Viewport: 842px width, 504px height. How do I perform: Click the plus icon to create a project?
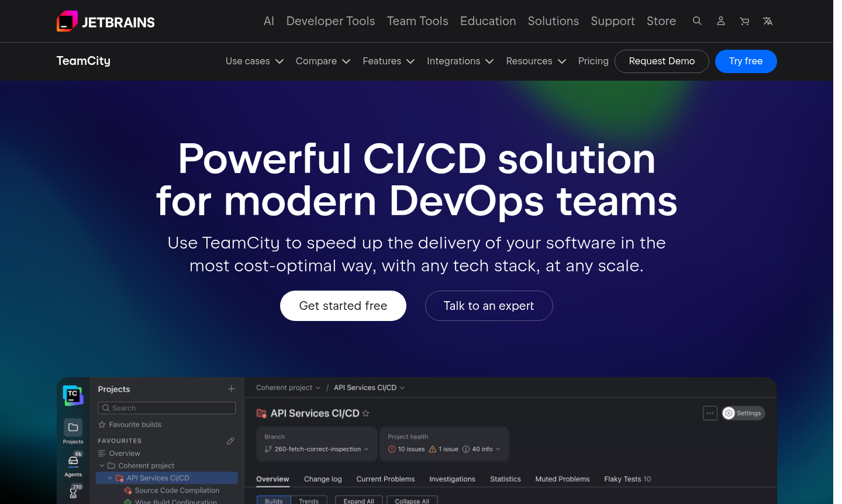[231, 389]
